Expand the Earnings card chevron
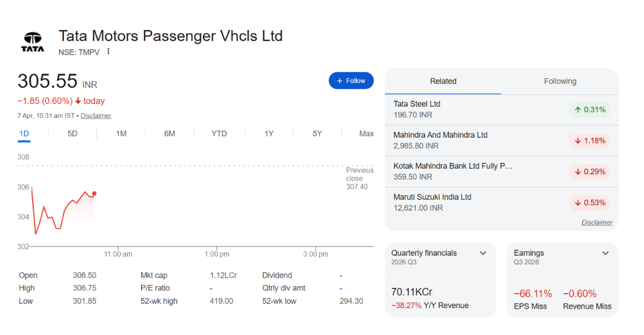644x335 pixels. pyautogui.click(x=605, y=253)
